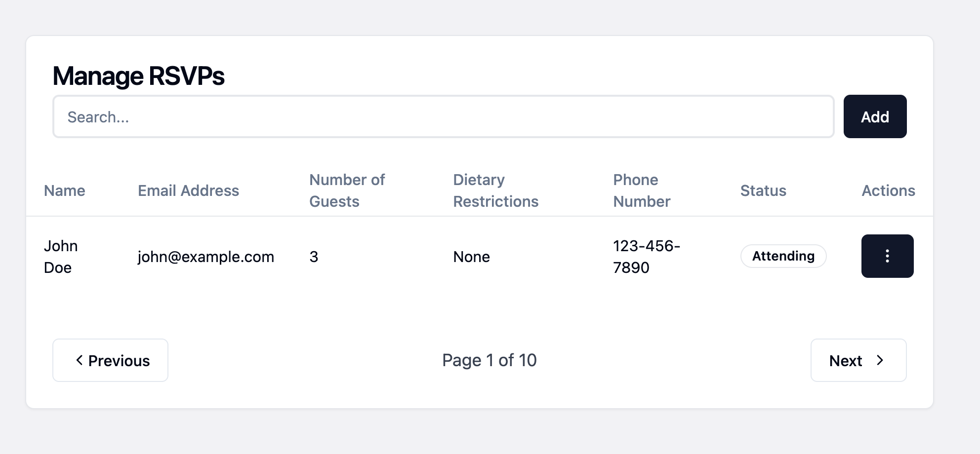
Task: Click the Name column header
Action: (65, 191)
